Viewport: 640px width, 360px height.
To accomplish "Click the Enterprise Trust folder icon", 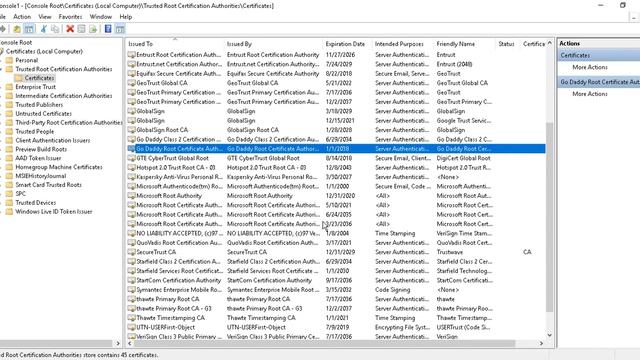I will click(9, 87).
